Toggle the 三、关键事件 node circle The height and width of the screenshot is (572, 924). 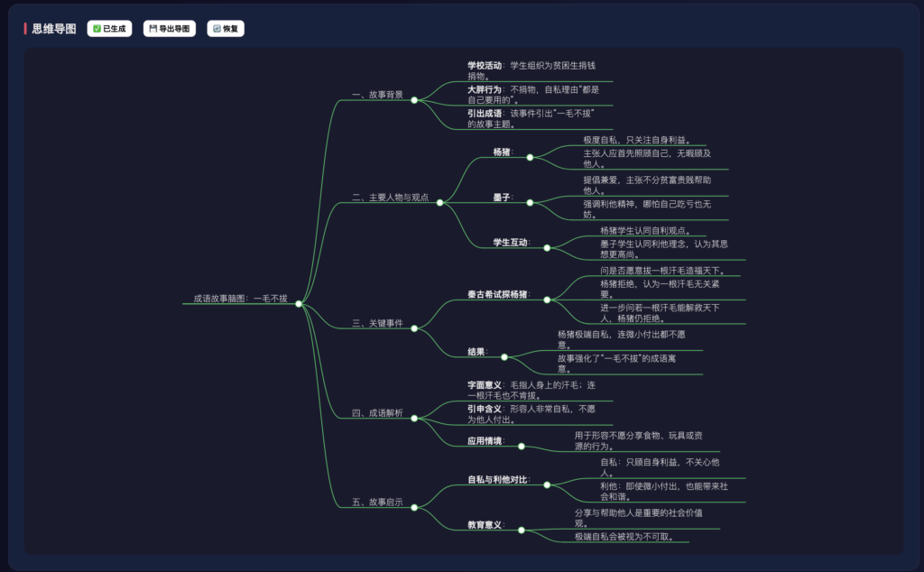(x=414, y=328)
